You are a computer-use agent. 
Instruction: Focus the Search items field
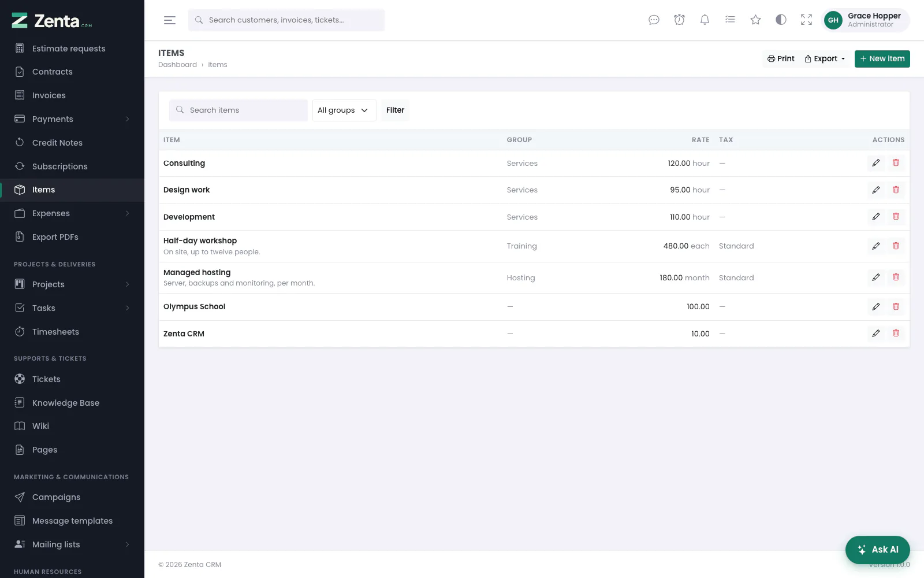pos(239,110)
